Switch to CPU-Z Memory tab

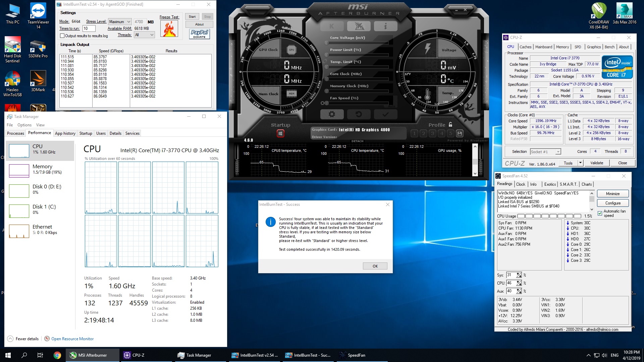point(562,47)
